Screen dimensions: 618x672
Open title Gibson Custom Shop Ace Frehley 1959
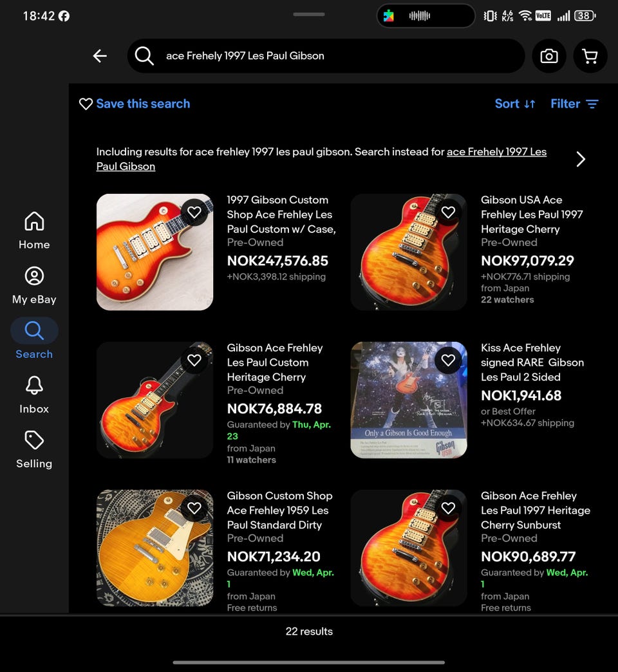tap(279, 510)
